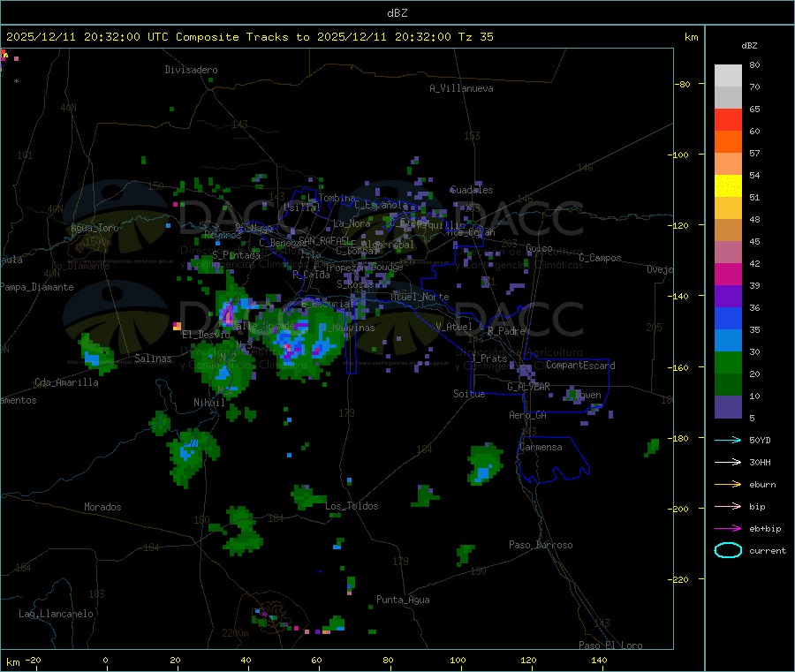795x672 pixels.
Task: Click the 'Punta_Agua' map label
Action: (403, 600)
